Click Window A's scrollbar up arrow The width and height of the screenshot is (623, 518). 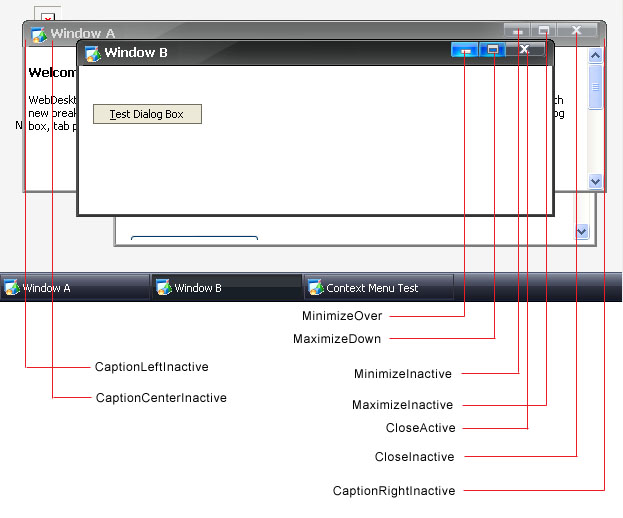pos(595,56)
